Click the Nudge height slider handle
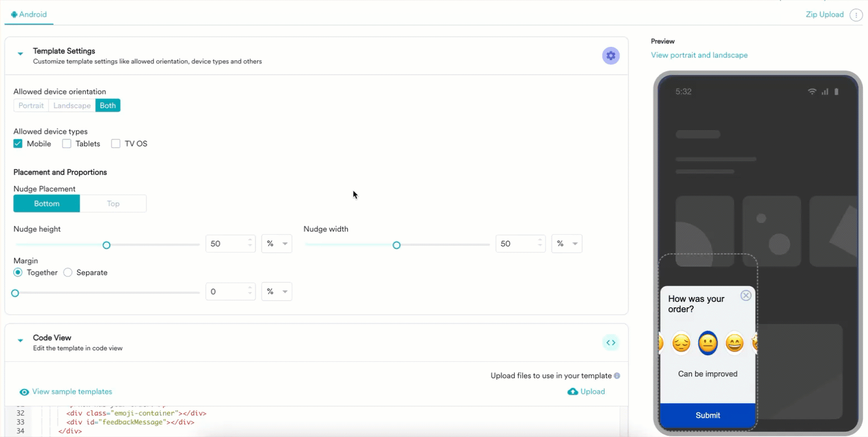Image resolution: width=868 pixels, height=437 pixels. tap(107, 245)
